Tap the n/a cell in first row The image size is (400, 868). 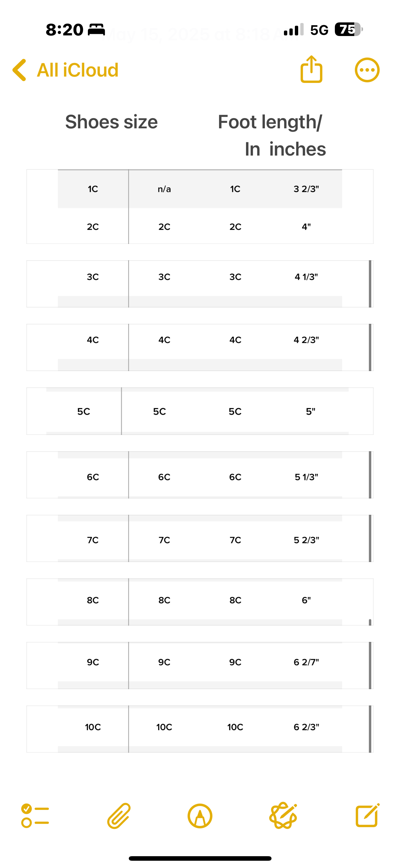164,189
